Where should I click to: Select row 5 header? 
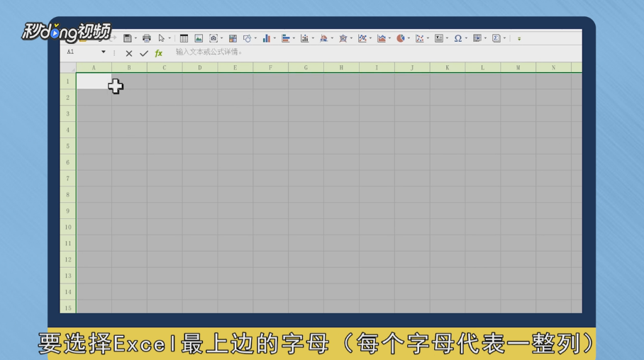point(68,146)
